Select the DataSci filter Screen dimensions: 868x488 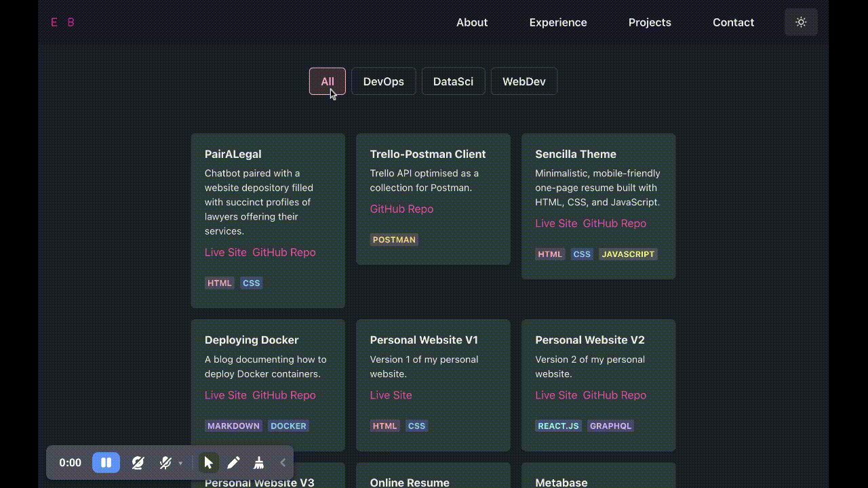[453, 81]
